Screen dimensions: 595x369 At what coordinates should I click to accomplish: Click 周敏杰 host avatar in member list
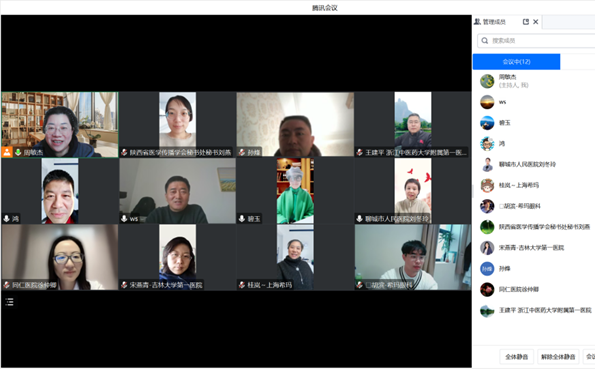tap(487, 81)
